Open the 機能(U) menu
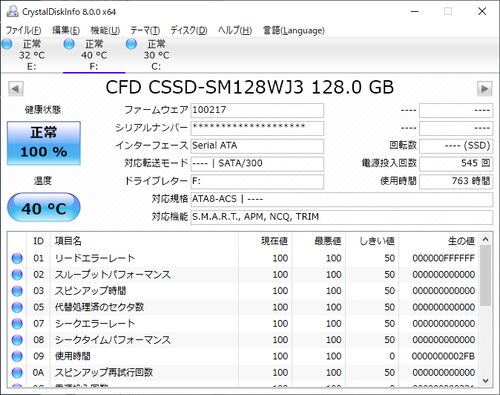 tap(105, 31)
